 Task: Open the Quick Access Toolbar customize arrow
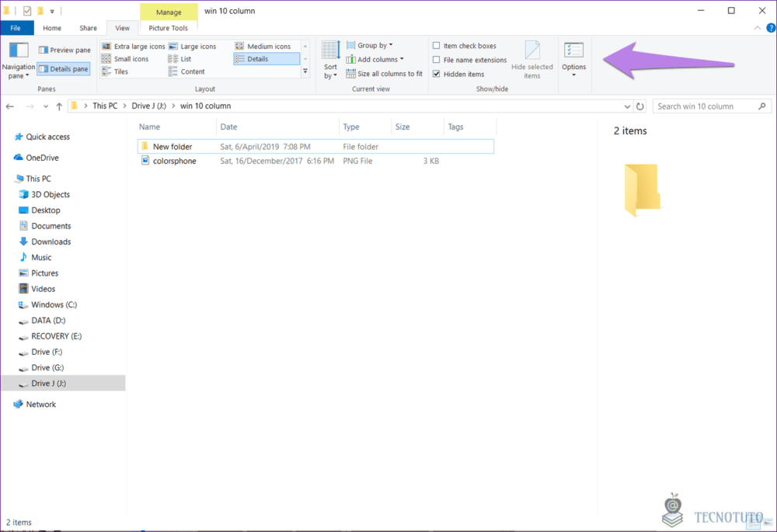coord(52,11)
